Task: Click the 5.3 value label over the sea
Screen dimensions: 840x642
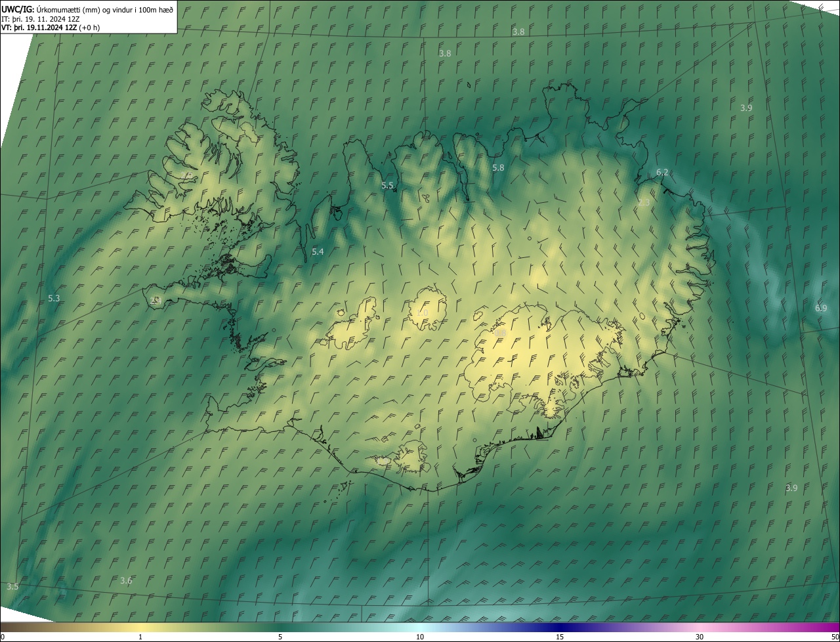Action: [x=54, y=299]
